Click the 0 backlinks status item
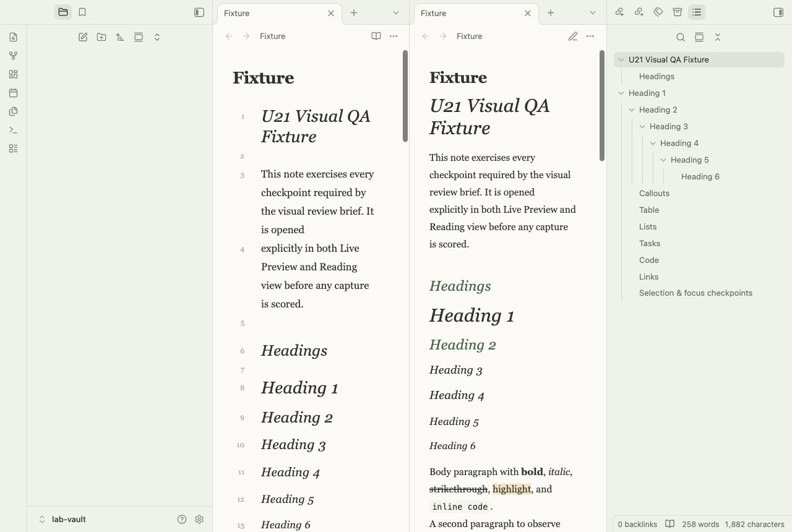The height and width of the screenshot is (532, 792). [x=637, y=524]
